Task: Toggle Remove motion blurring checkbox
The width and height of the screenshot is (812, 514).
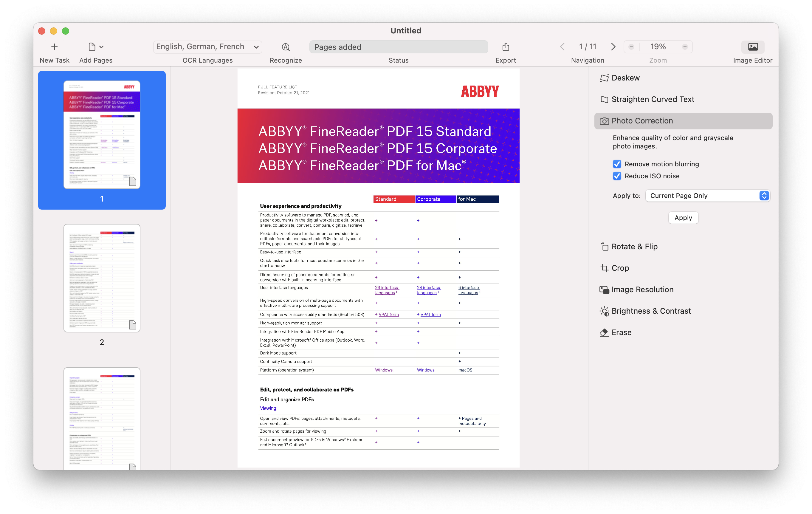Action: (x=619, y=163)
